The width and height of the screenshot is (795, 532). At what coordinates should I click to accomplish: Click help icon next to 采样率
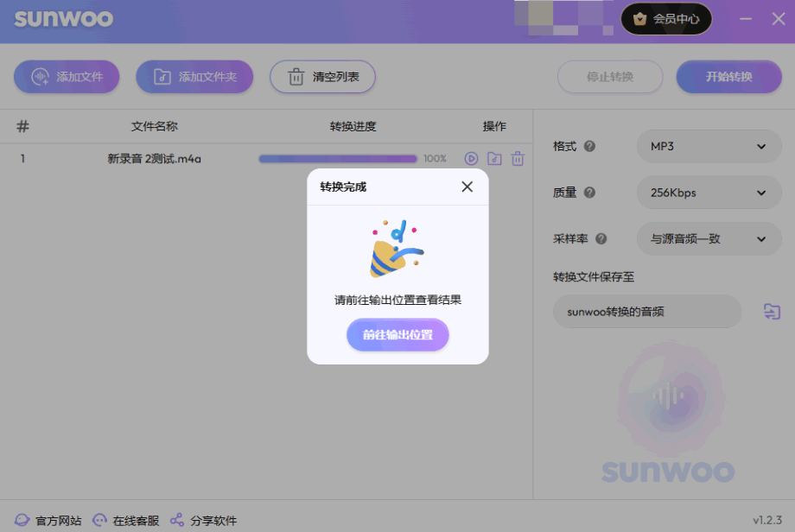601,239
